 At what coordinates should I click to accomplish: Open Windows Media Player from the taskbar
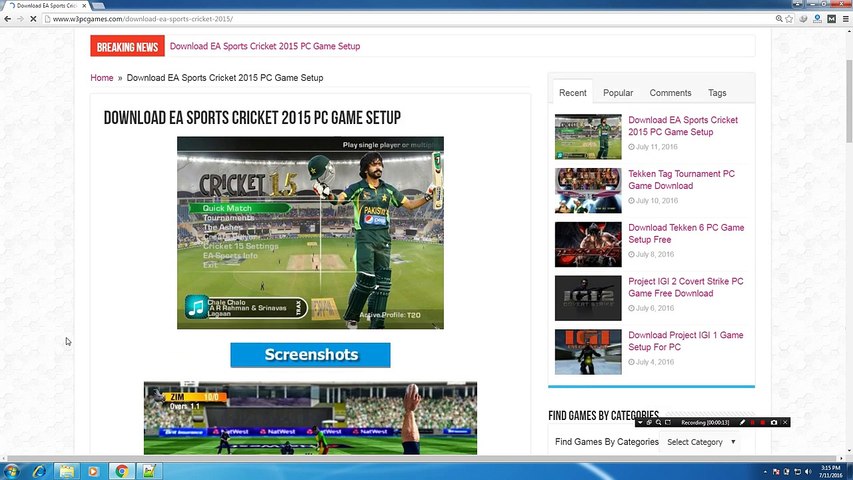94,471
